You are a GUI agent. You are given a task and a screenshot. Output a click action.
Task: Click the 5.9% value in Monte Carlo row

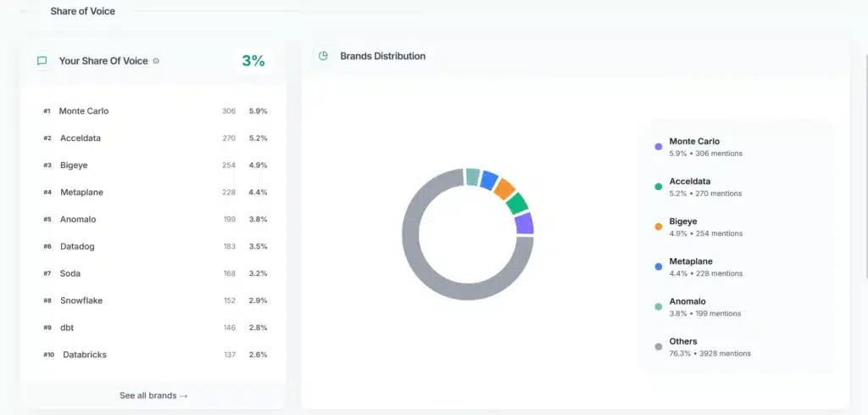pos(258,111)
